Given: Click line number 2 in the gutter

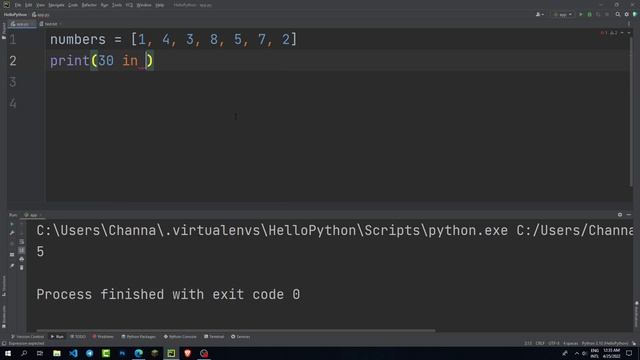Looking at the screenshot, I should [x=13, y=61].
